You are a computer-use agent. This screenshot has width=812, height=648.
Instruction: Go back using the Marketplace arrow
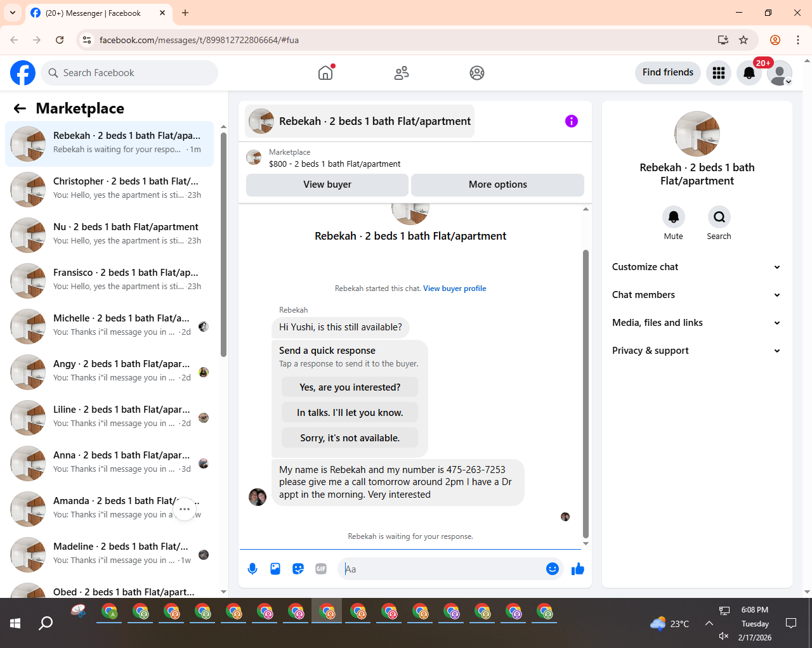tap(20, 108)
